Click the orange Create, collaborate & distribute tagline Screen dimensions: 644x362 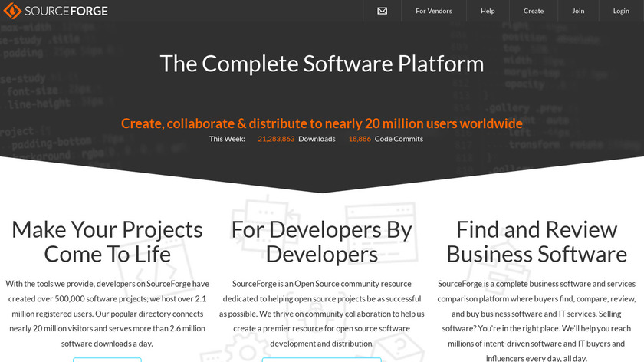click(x=322, y=123)
